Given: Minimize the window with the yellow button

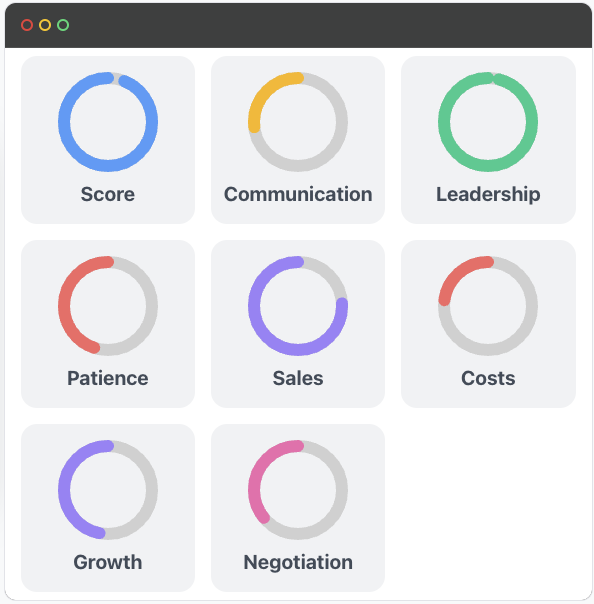Looking at the screenshot, I should pos(45,25).
